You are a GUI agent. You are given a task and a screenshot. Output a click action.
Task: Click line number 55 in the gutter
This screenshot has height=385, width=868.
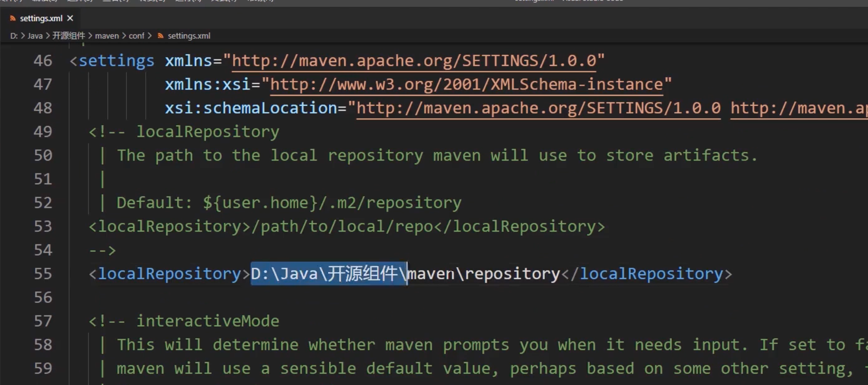[x=43, y=274]
